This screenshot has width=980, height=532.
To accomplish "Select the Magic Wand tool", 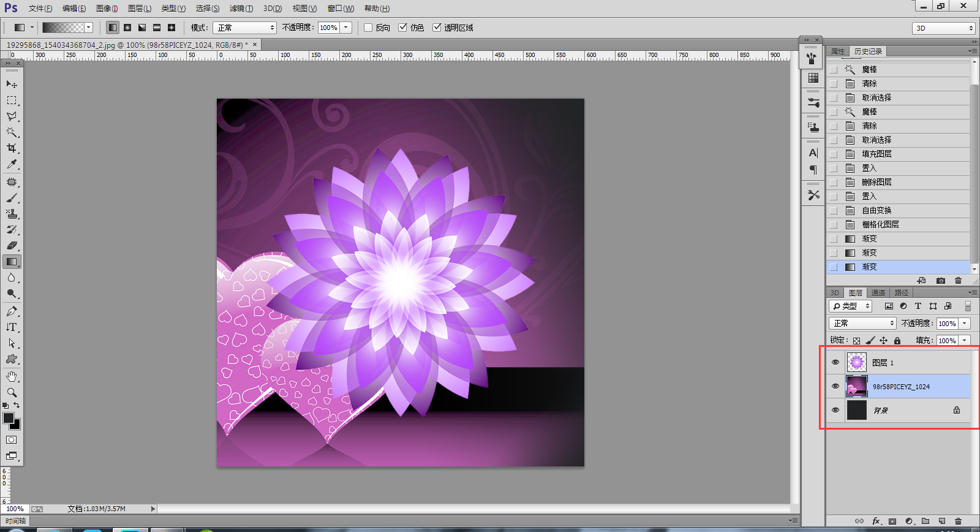I will [12, 132].
